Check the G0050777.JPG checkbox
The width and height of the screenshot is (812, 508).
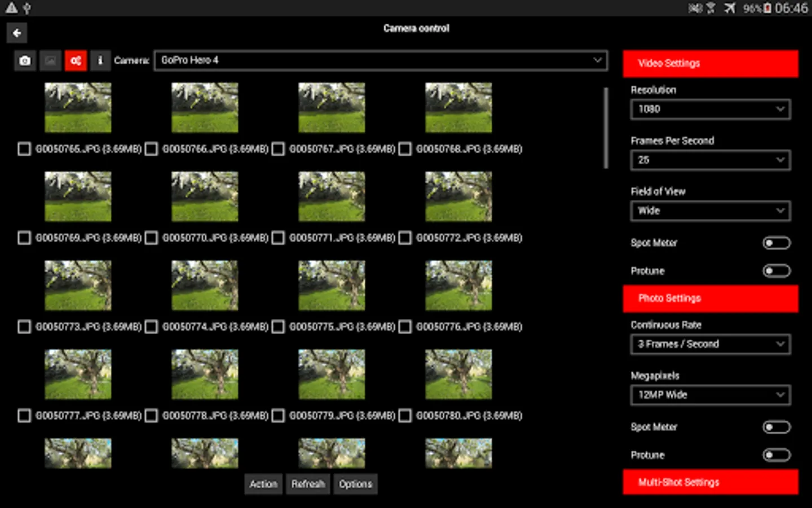pos(24,415)
